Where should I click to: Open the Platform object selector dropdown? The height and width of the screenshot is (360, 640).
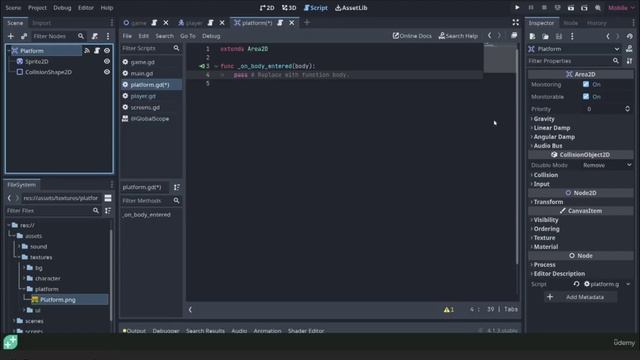(x=574, y=49)
